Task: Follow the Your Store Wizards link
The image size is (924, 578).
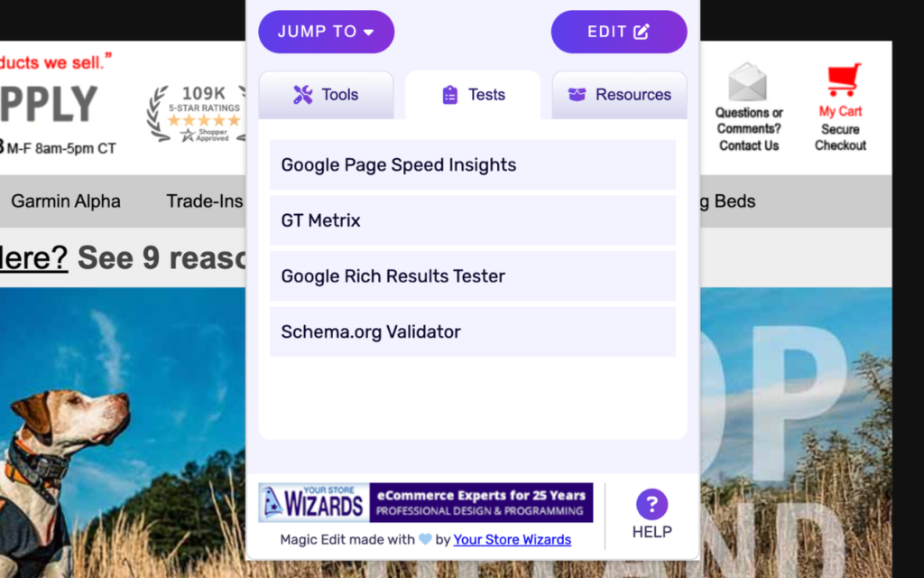Action: tap(512, 539)
